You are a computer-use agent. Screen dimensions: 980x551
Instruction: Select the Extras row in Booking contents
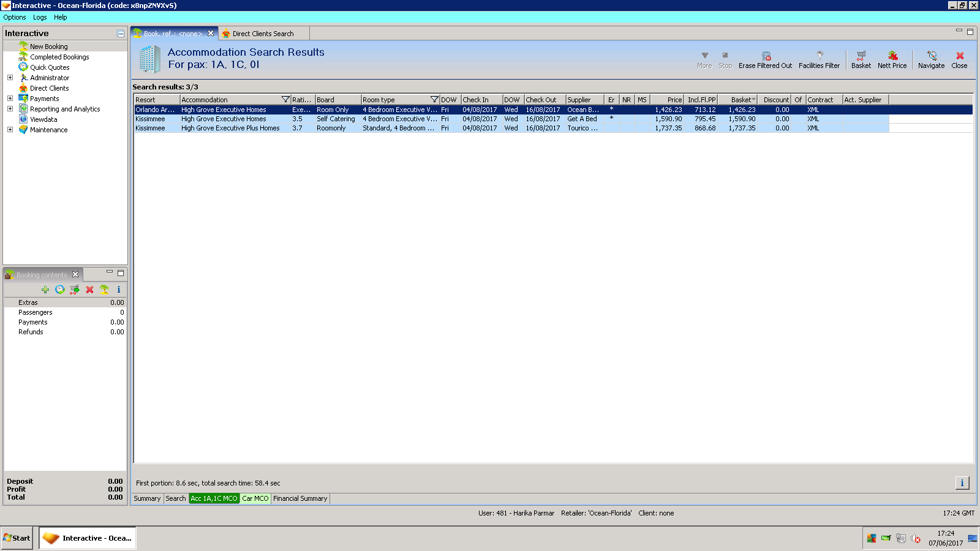[x=65, y=302]
